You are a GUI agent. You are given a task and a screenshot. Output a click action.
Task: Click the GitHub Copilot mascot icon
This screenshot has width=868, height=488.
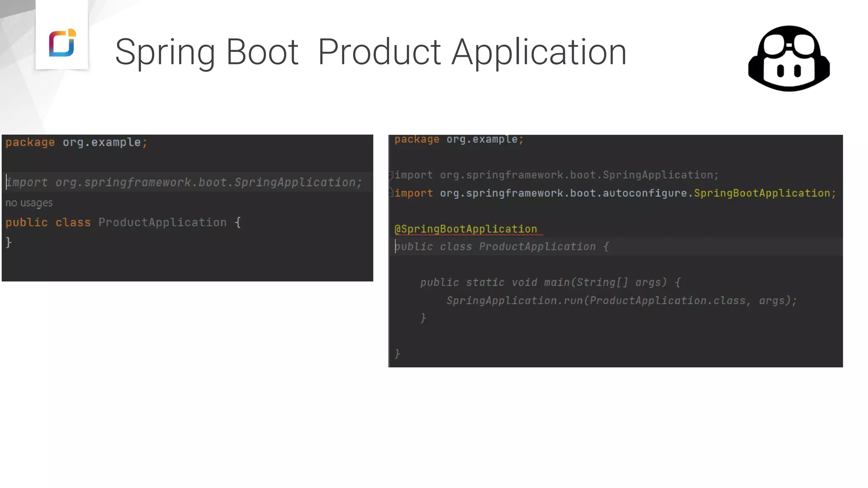coord(789,58)
